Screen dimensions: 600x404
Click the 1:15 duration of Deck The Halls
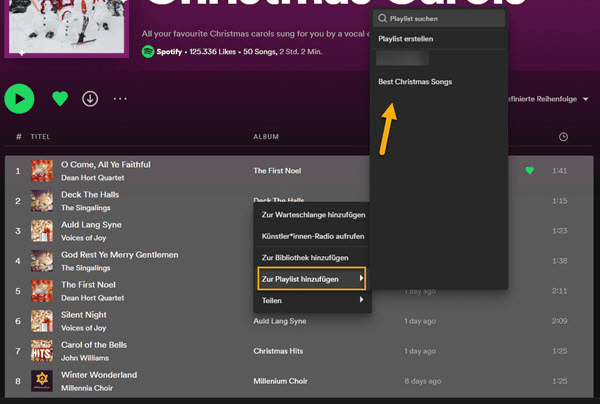click(559, 201)
